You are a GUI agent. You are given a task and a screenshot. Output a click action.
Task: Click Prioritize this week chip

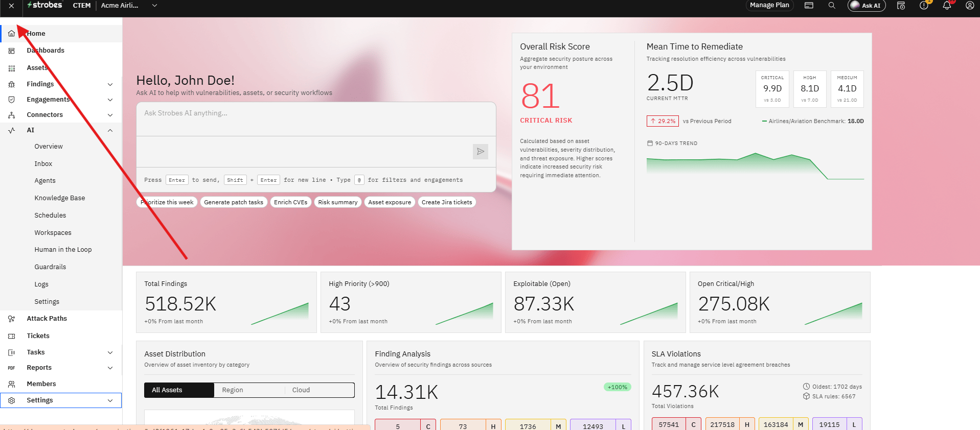167,202
